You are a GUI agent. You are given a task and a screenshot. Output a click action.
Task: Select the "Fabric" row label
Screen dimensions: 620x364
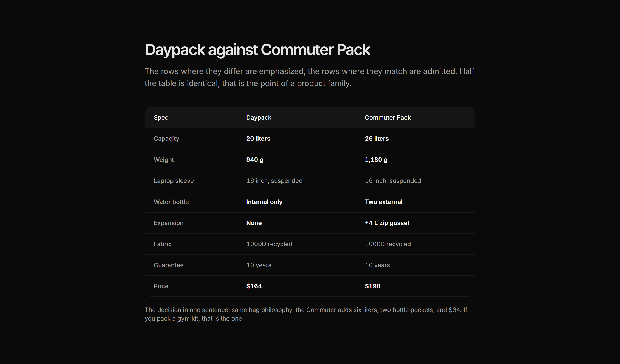tap(163, 244)
